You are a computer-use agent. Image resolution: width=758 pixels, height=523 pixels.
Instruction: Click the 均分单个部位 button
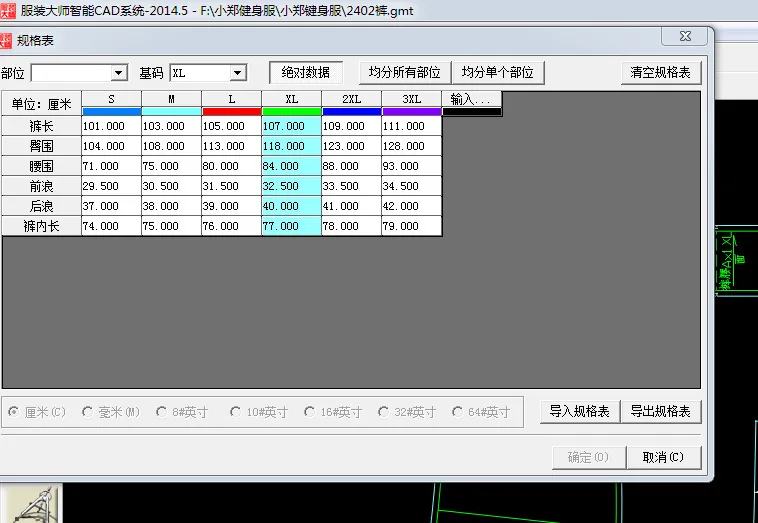click(x=498, y=73)
